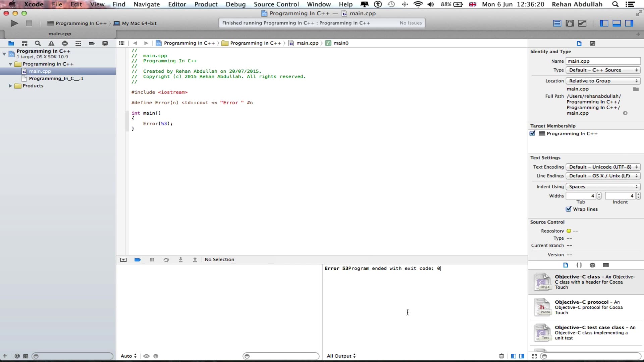This screenshot has width=644, height=362.
Task: Run the Programming In C++ project
Action: coord(13,23)
